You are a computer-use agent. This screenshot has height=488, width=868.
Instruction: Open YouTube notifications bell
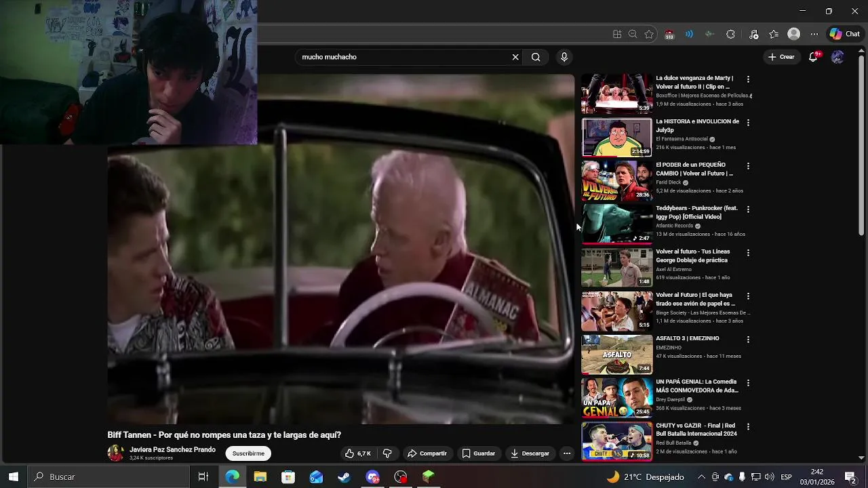pyautogui.click(x=814, y=57)
